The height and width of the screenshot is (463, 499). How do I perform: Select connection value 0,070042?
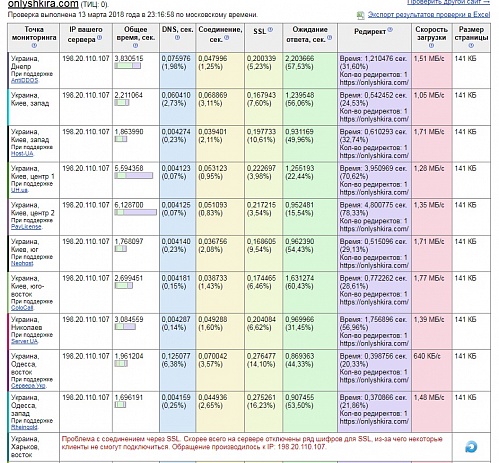point(213,356)
